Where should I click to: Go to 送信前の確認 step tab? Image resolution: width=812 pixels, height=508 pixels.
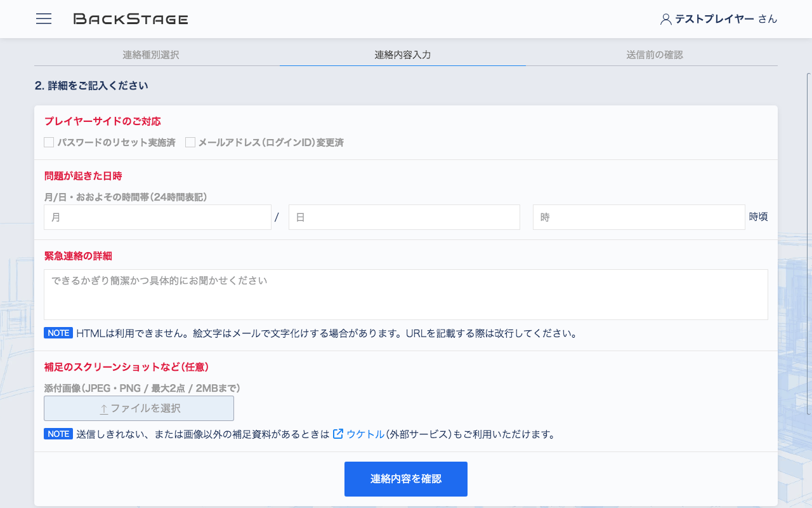[655, 55]
